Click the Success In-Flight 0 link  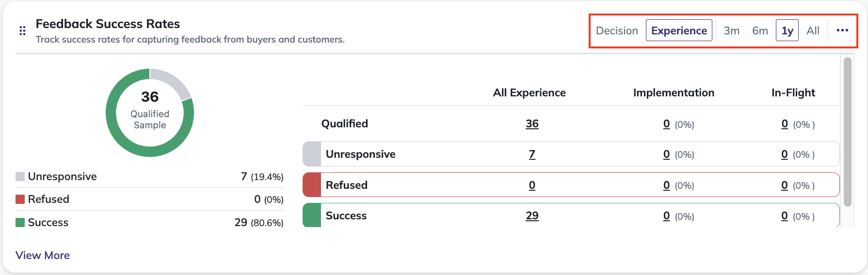pos(785,216)
